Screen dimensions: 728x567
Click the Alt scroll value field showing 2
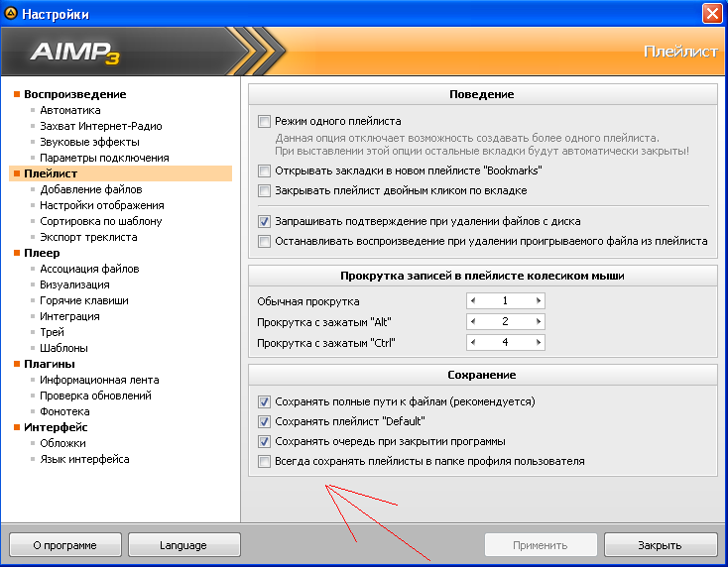[505, 321]
